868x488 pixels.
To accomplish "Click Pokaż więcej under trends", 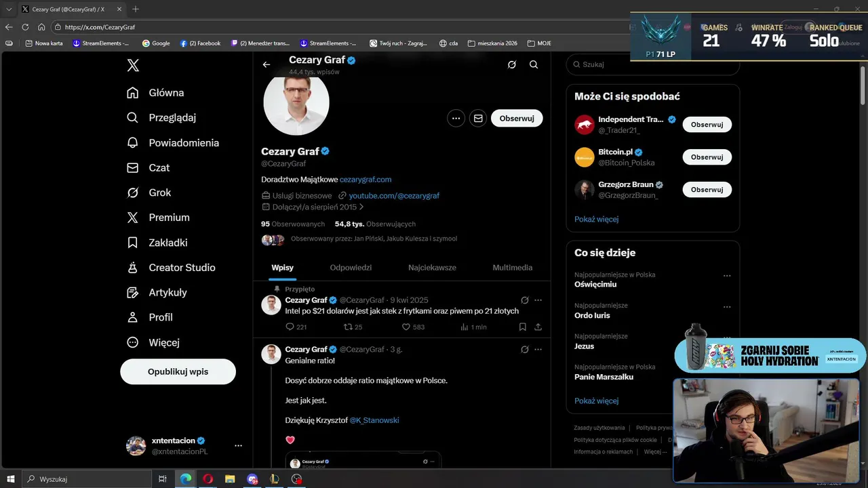I will click(x=596, y=401).
